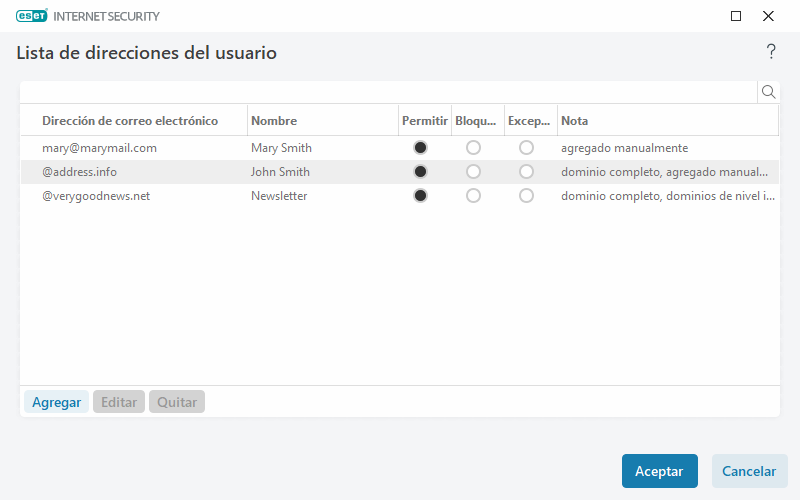Viewport: 800px width, 500px height.
Task: Confirm with the Aceptar button
Action: [659, 471]
